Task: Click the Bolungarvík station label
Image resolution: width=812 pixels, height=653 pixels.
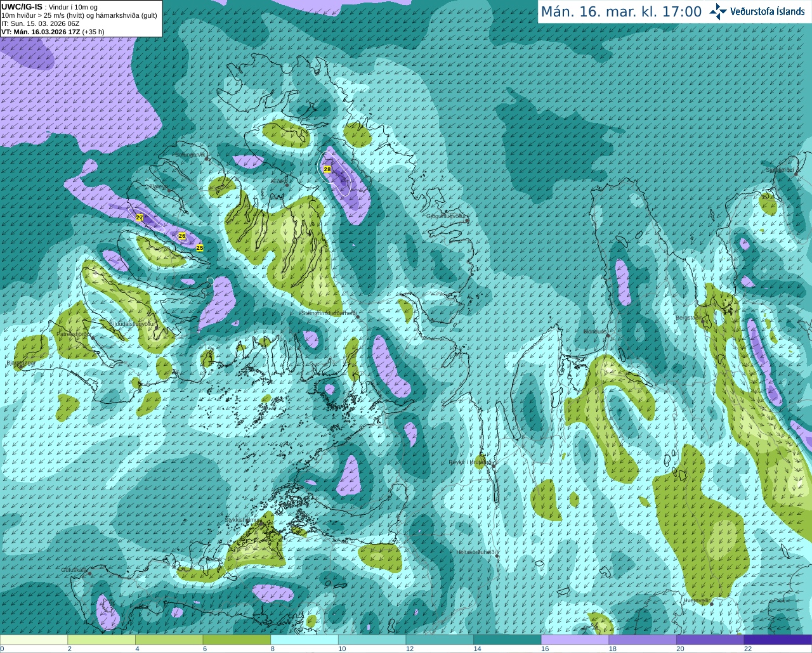Action: tap(190, 155)
